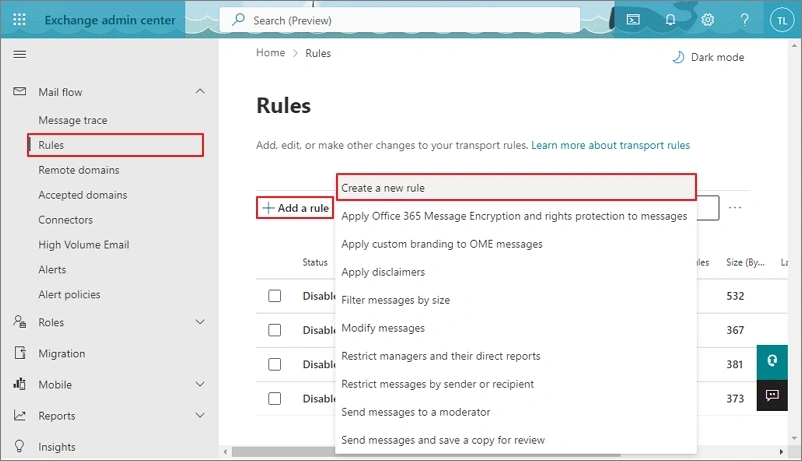Expand the Mobile section chevron

(200, 384)
